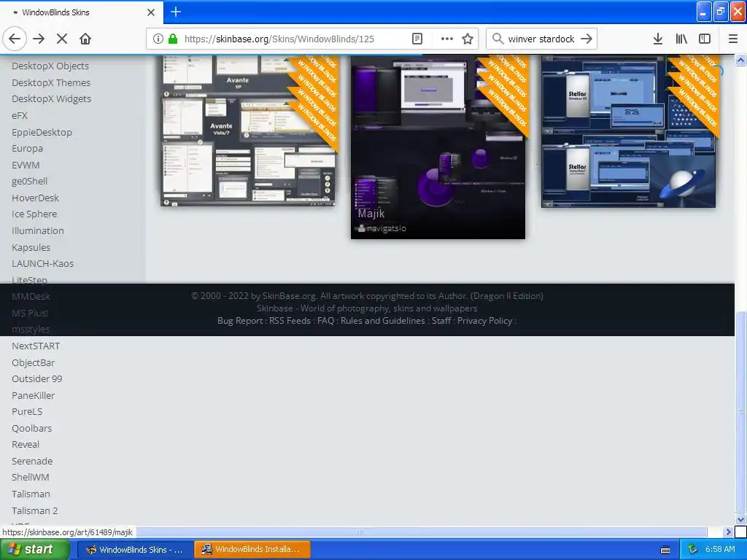Open the Reveal category
Viewport: 747px width, 560px height.
coord(26,445)
